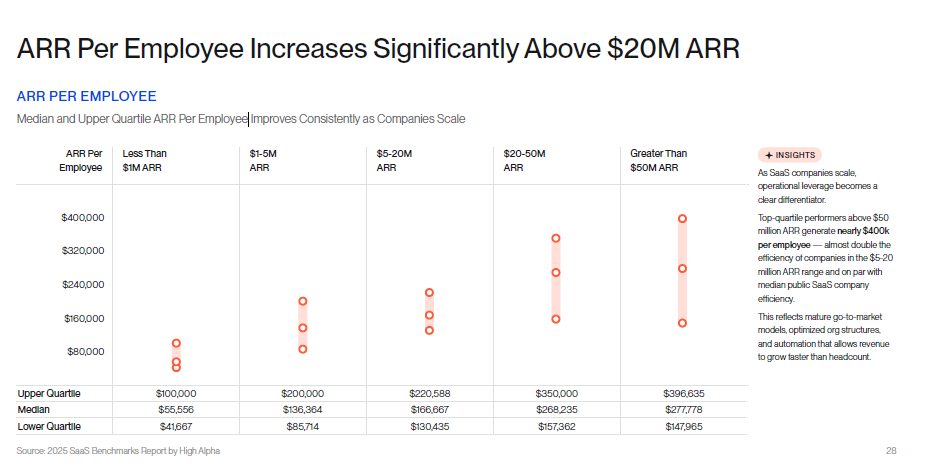Select the Median row label in the table
The image size is (928, 469).
(x=35, y=409)
